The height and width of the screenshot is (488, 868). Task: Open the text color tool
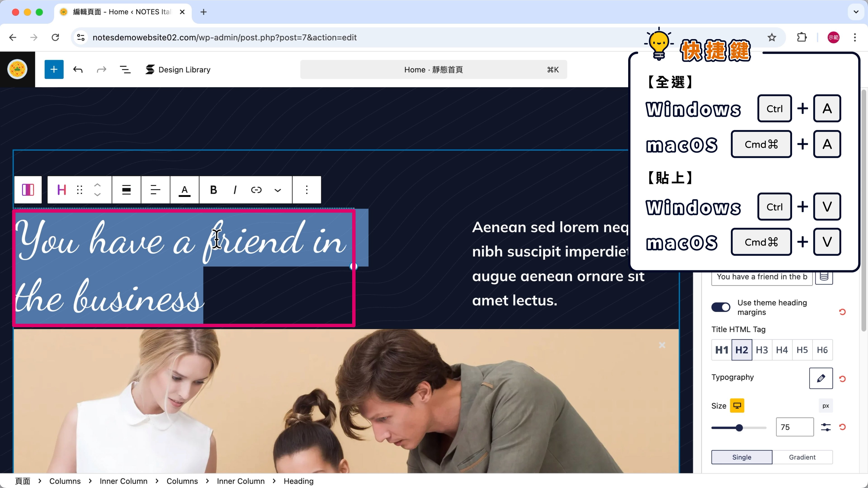(x=184, y=190)
